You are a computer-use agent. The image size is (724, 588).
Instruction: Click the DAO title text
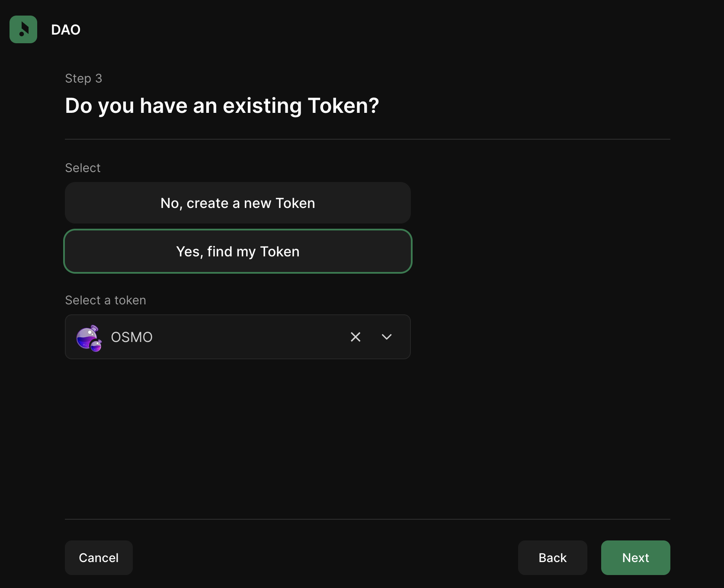click(66, 30)
